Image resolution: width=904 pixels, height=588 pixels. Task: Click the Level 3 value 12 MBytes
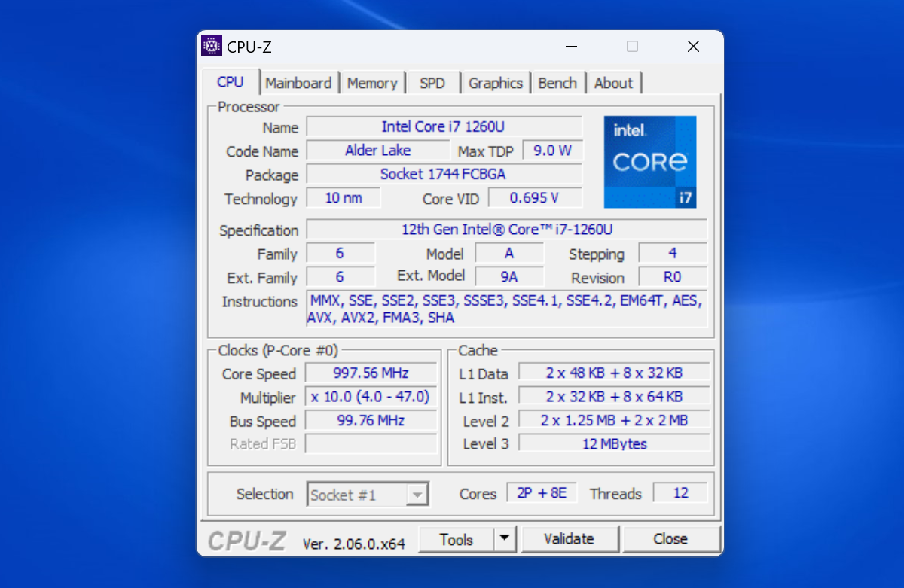pos(614,444)
